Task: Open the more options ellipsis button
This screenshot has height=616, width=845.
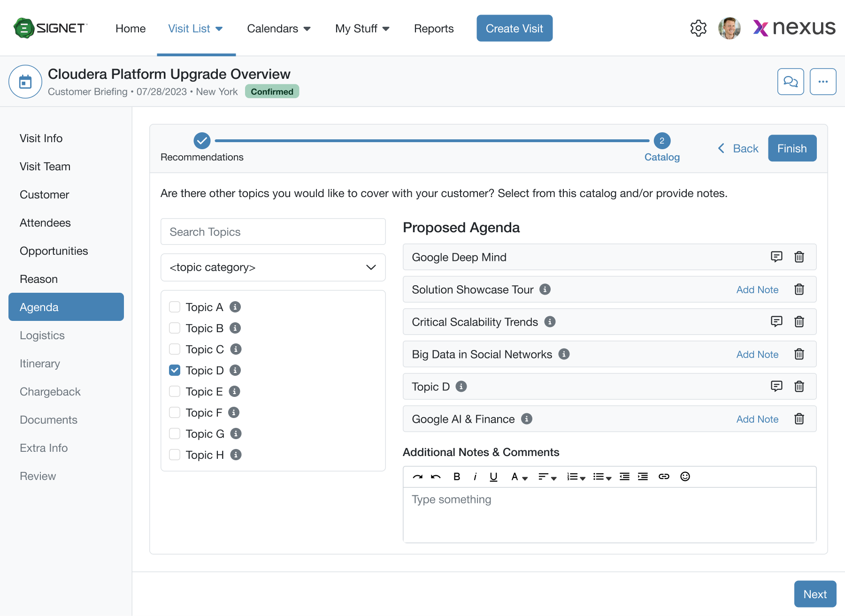Action: pyautogui.click(x=823, y=82)
